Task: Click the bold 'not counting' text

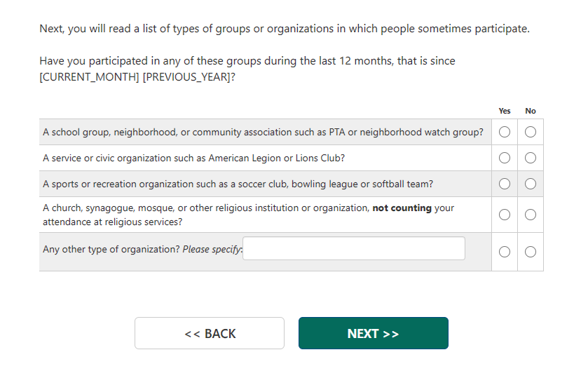Action: point(402,208)
